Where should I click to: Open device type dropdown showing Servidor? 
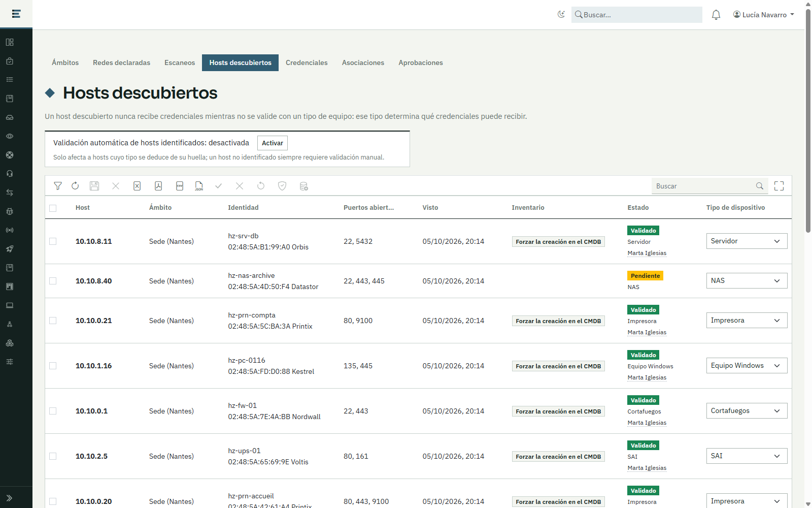(x=747, y=241)
